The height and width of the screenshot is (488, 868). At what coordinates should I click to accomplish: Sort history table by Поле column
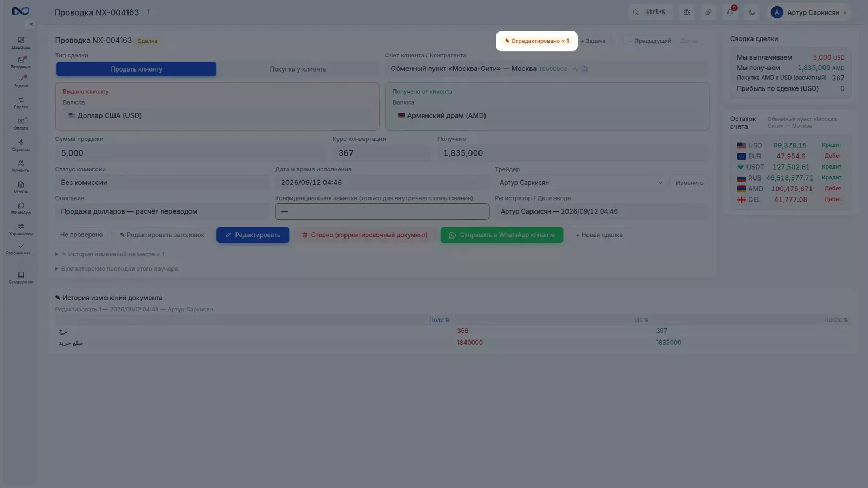click(x=439, y=320)
